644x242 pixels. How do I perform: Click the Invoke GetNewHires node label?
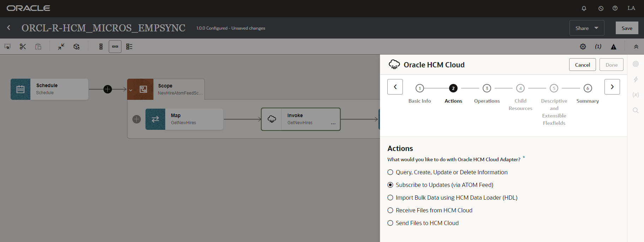click(300, 119)
